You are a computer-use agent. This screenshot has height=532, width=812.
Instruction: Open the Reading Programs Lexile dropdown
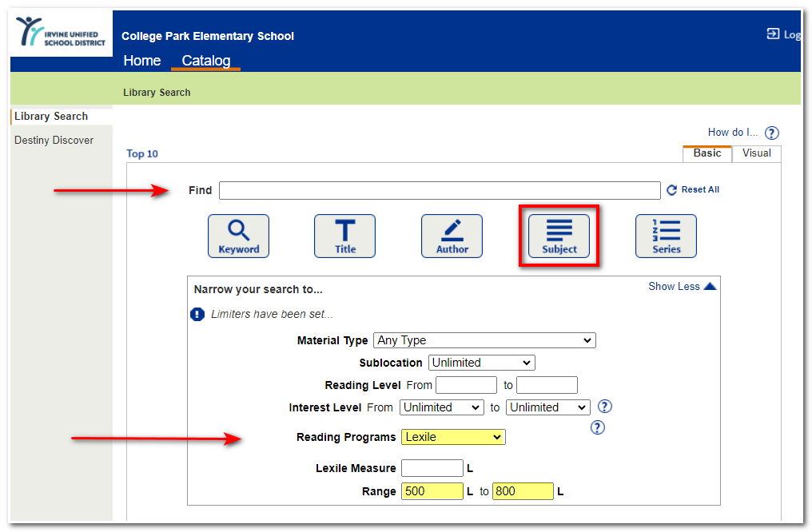[x=453, y=437]
